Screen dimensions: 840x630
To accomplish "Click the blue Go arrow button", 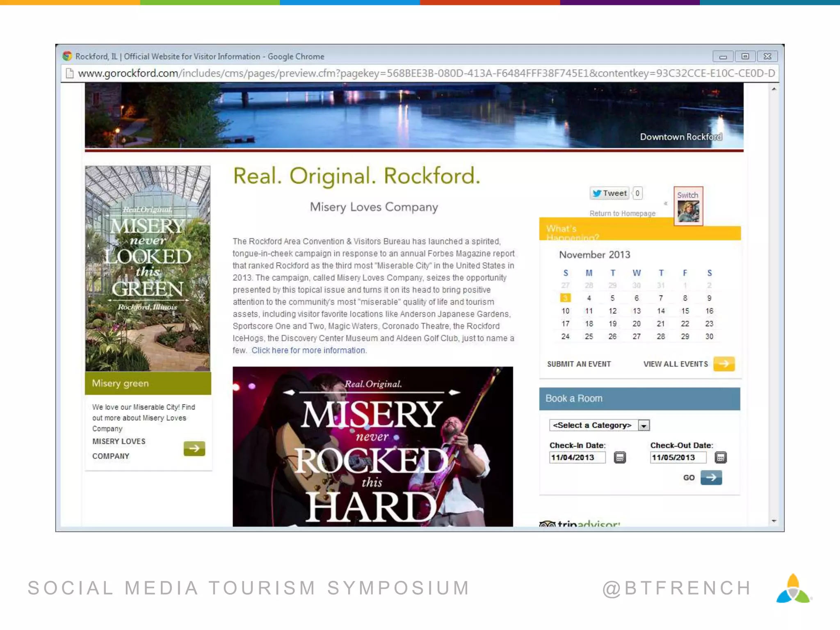I will click(x=711, y=477).
